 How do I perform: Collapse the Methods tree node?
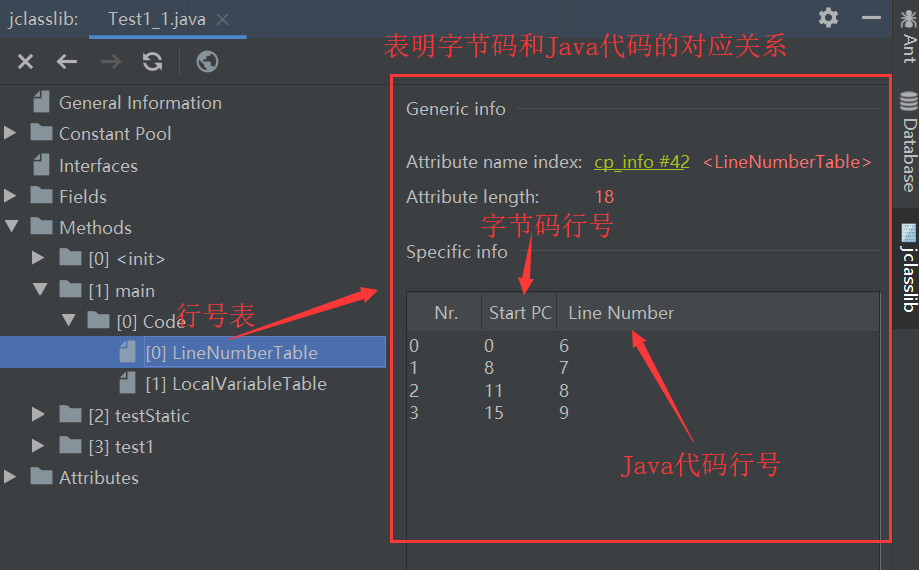tap(11, 227)
